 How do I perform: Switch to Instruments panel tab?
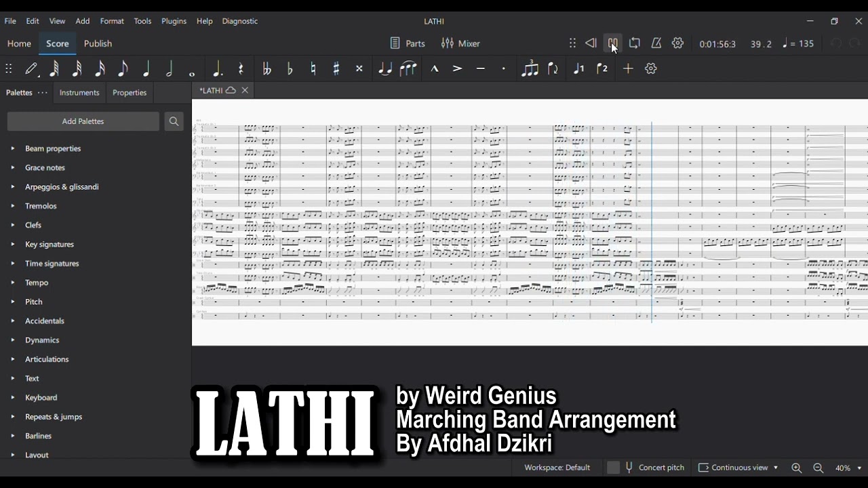click(79, 93)
